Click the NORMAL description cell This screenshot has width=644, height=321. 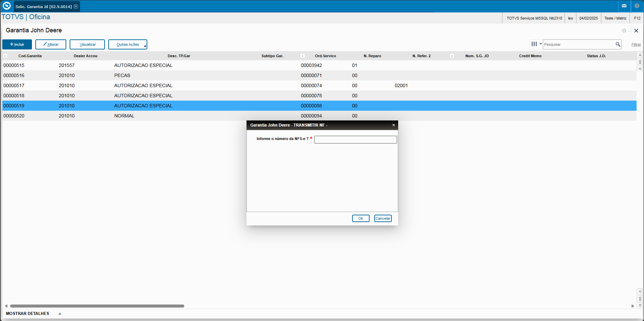[124, 116]
